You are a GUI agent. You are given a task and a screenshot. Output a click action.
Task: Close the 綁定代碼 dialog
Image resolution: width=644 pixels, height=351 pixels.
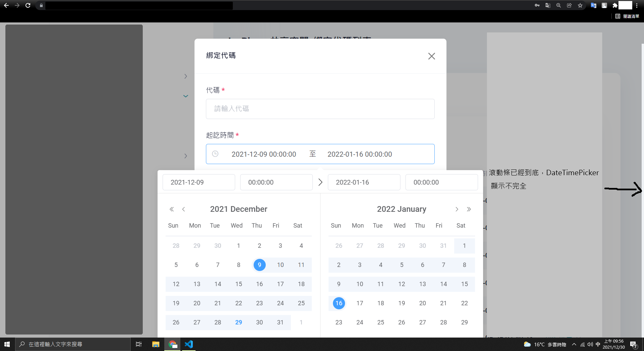point(431,56)
